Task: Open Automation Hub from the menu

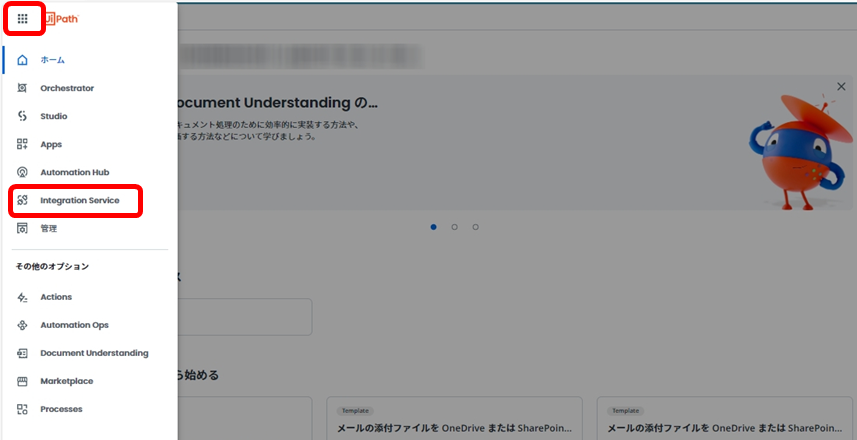Action: 75,172
